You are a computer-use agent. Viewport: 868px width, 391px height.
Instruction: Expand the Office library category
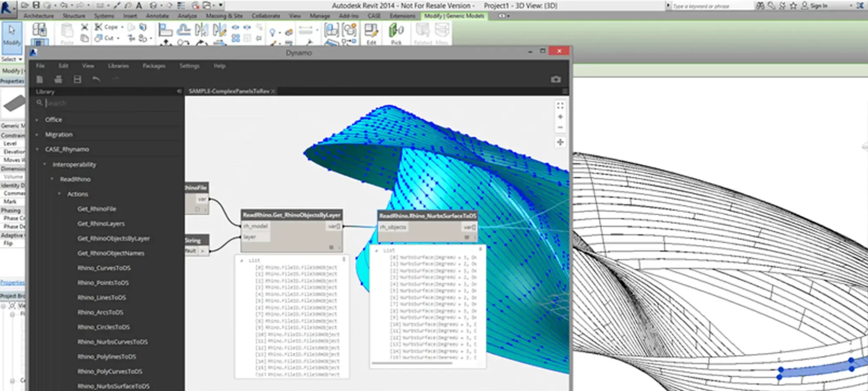coord(37,120)
